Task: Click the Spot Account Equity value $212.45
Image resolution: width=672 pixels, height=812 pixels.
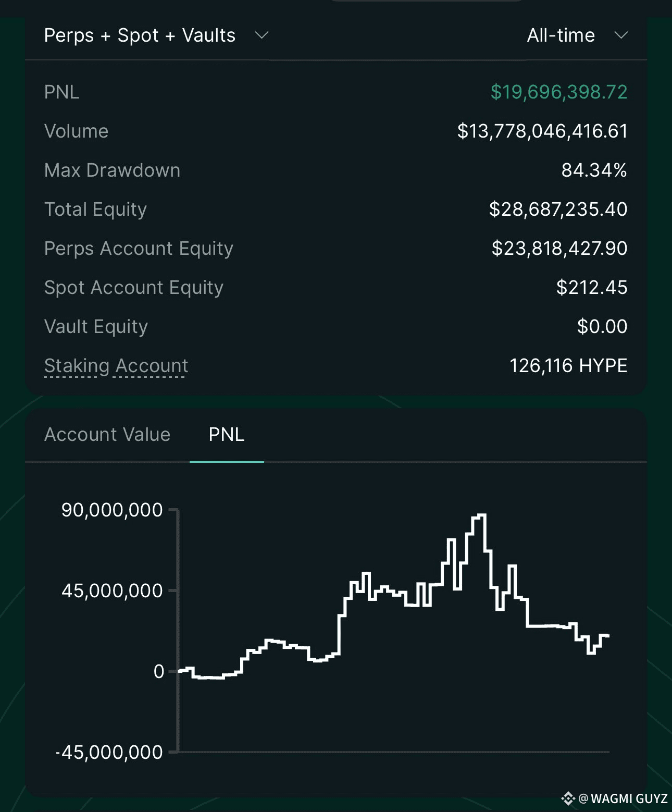Action: click(592, 288)
